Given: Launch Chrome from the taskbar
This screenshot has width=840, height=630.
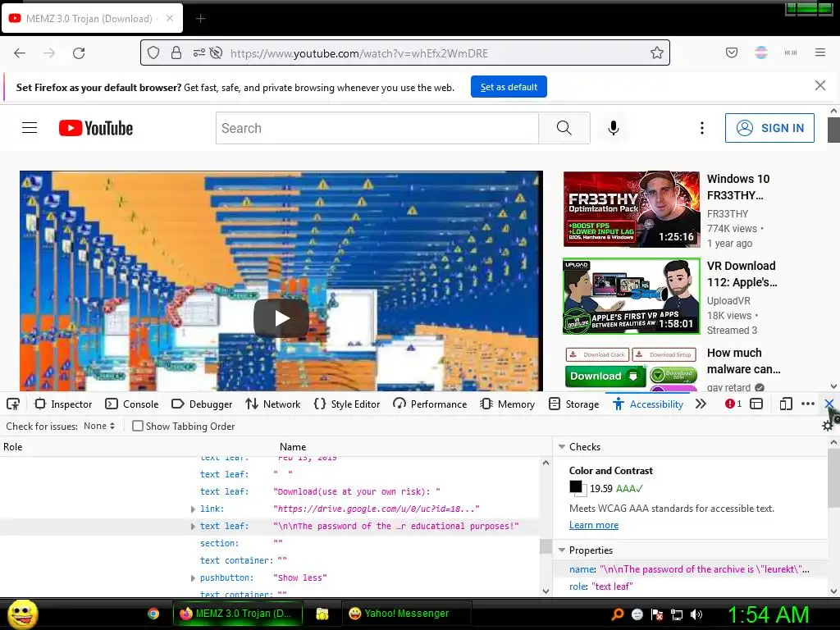Looking at the screenshot, I should point(153,614).
